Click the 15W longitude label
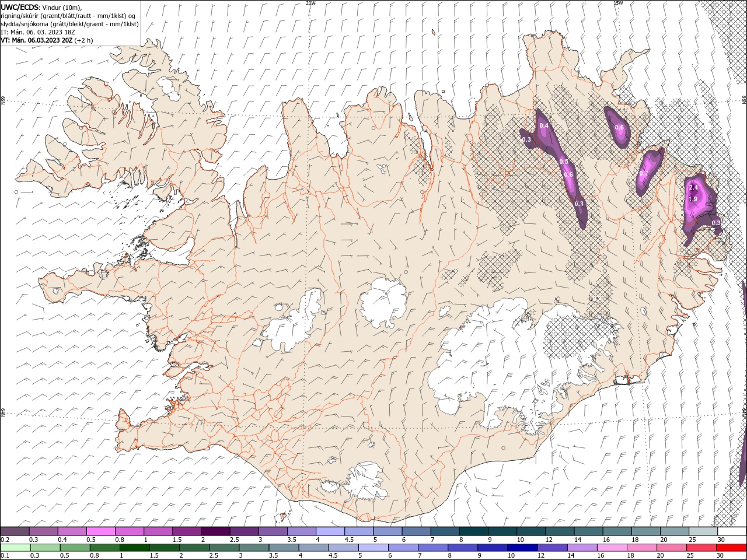This screenshot has height=560, width=747. 618,3
